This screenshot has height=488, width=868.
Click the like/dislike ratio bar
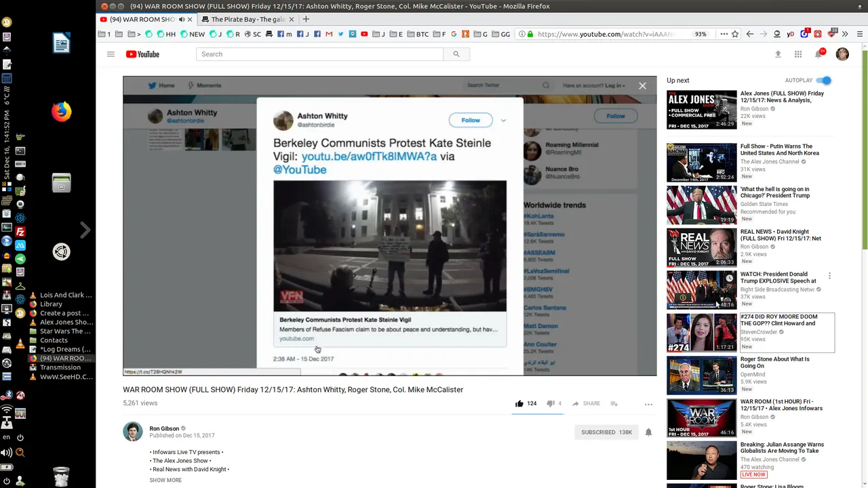[x=537, y=413]
